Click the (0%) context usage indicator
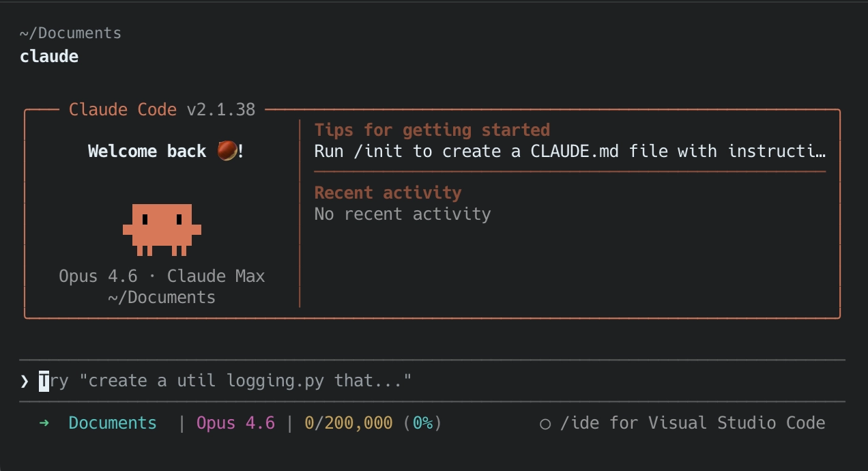 (x=422, y=423)
